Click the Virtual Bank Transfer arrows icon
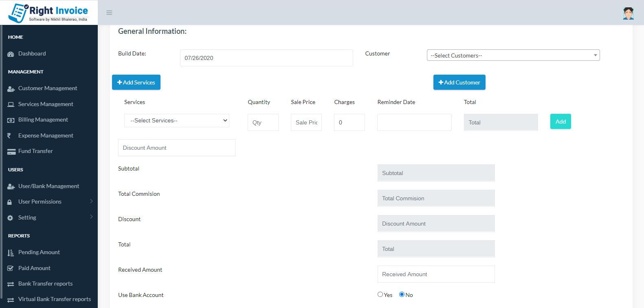 click(x=11, y=299)
